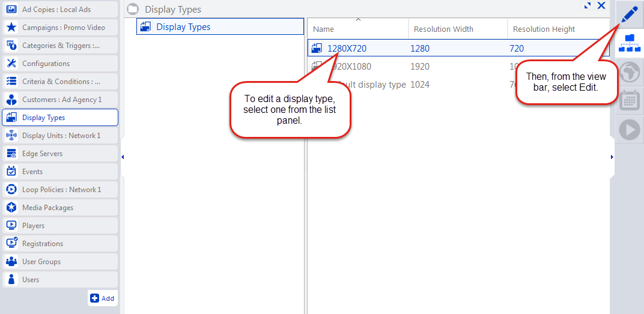Select Display Types tree node
The width and height of the screenshot is (644, 314).
pyautogui.click(x=183, y=27)
